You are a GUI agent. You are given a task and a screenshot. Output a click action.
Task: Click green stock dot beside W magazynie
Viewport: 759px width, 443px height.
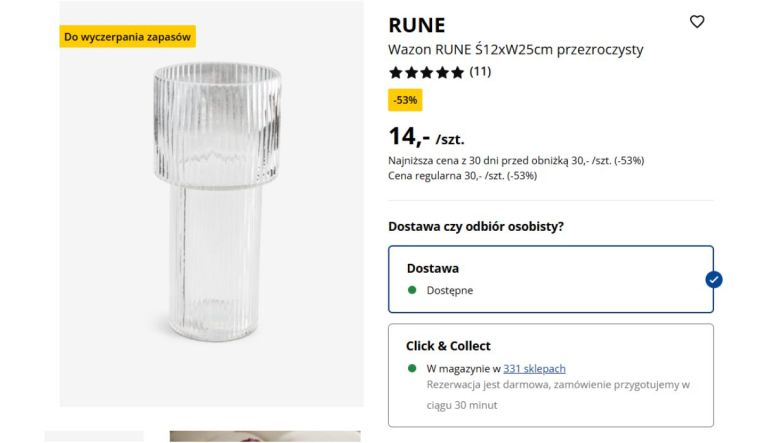[x=412, y=368]
